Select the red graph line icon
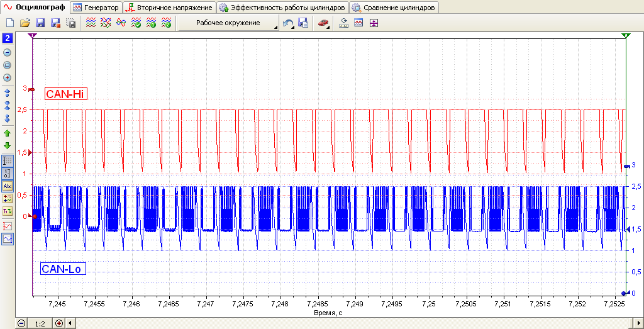644x329 pixels. [8, 225]
